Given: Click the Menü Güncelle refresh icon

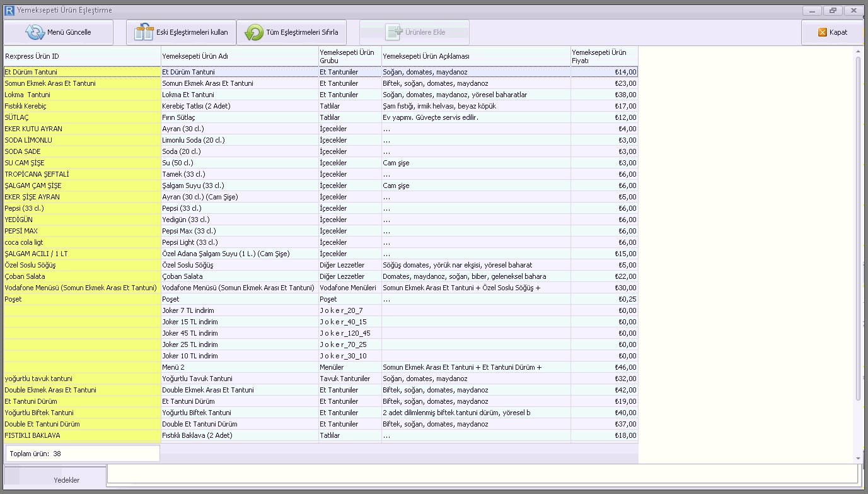Looking at the screenshot, I should [x=35, y=32].
